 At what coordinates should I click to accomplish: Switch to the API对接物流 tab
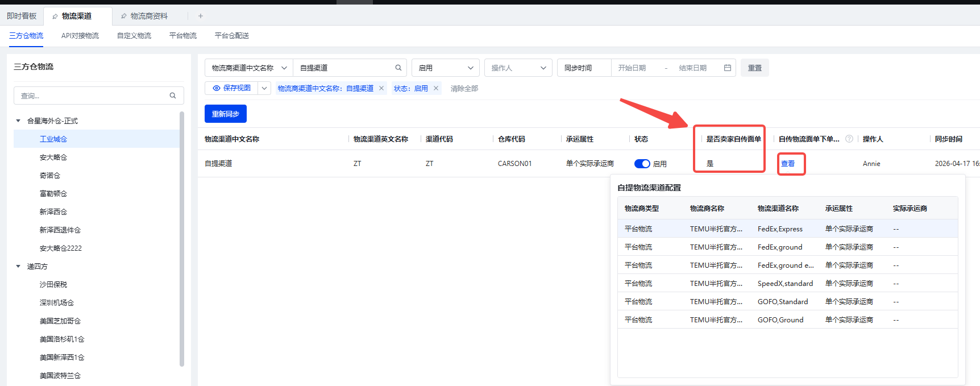coord(80,36)
